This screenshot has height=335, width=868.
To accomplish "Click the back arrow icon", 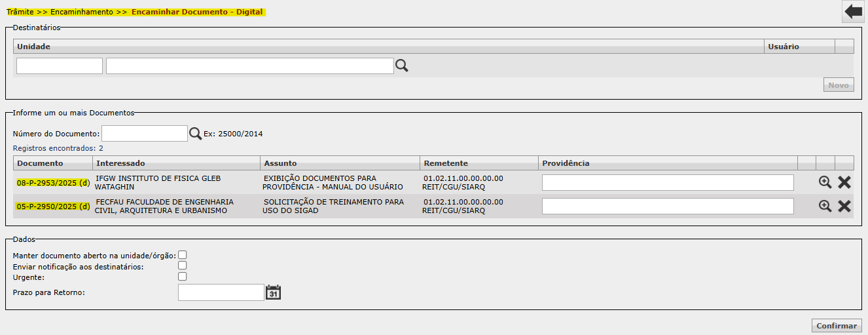I will [x=853, y=12].
